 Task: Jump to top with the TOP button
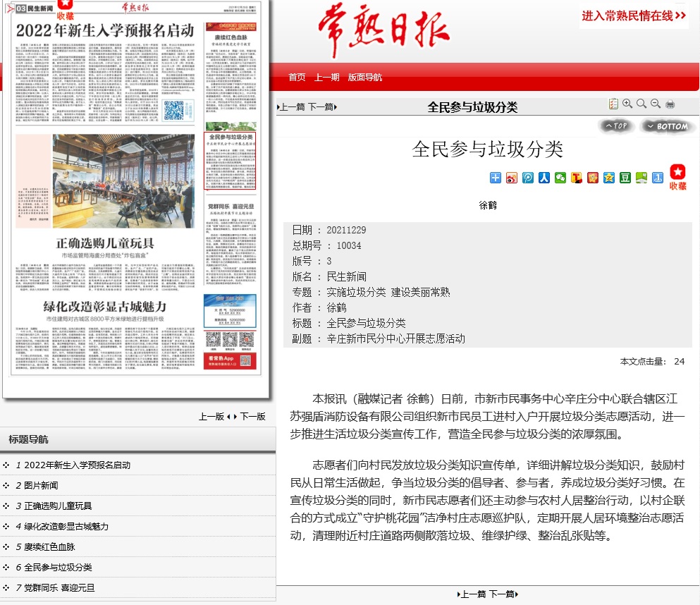pyautogui.click(x=616, y=126)
